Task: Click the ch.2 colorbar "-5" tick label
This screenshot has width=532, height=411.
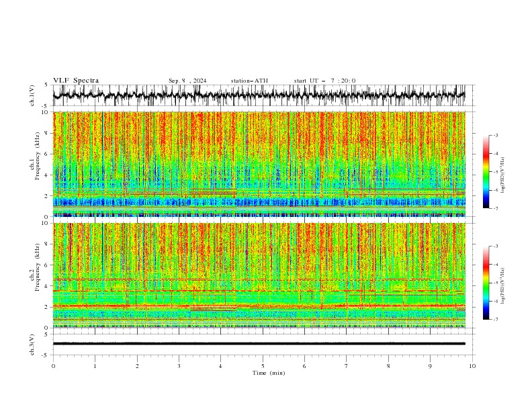Action: click(x=495, y=283)
